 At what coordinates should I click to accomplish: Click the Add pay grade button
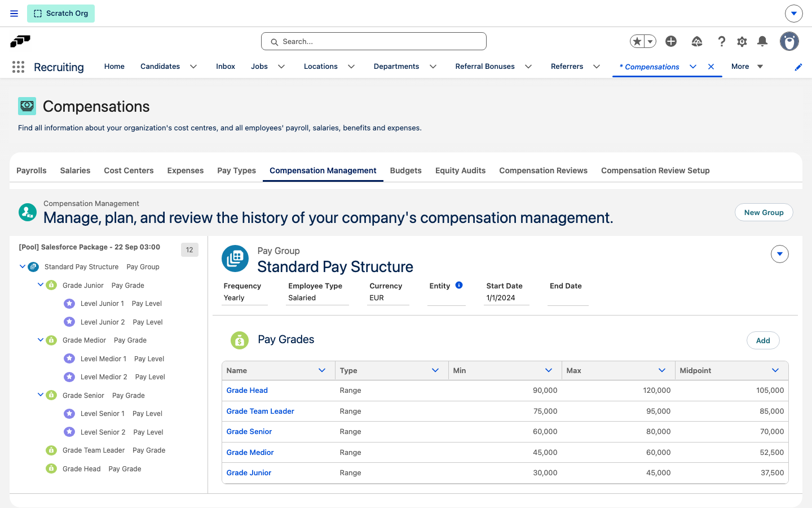pyautogui.click(x=763, y=340)
